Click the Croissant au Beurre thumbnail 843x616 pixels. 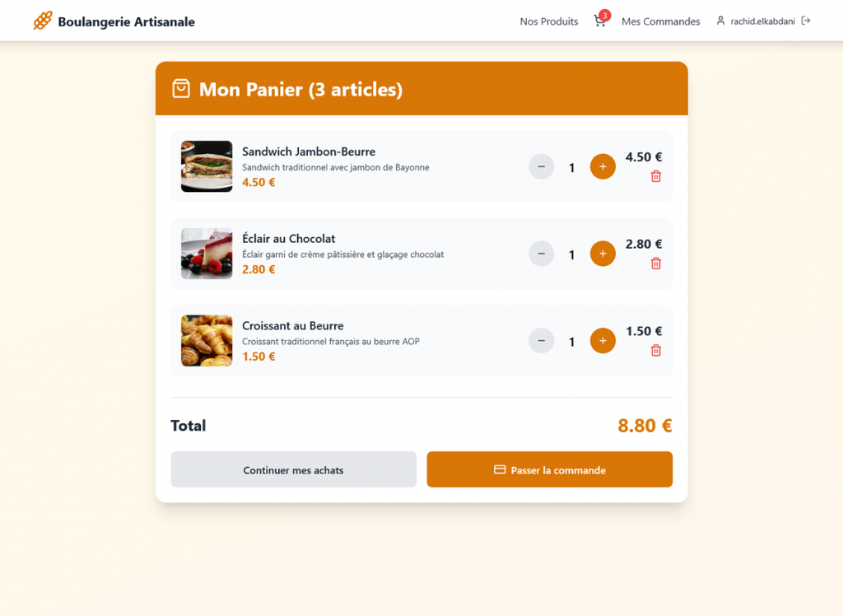207,341
